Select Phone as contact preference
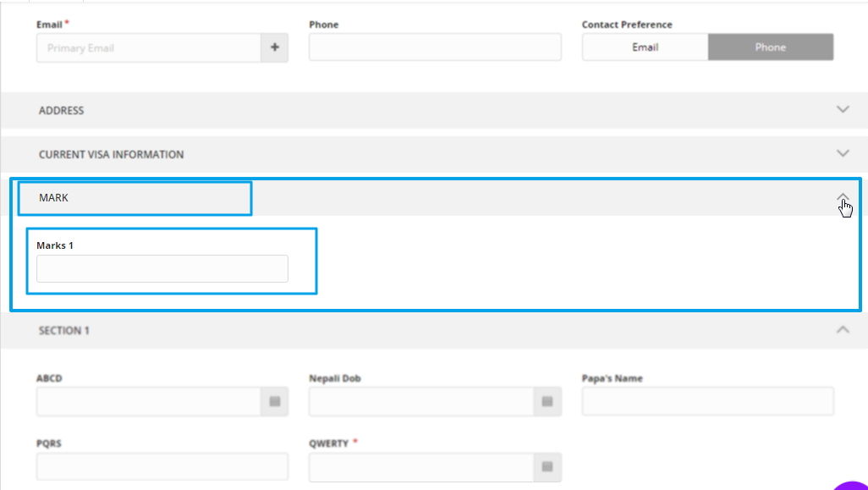Image resolution: width=868 pixels, height=490 pixels. tap(770, 47)
